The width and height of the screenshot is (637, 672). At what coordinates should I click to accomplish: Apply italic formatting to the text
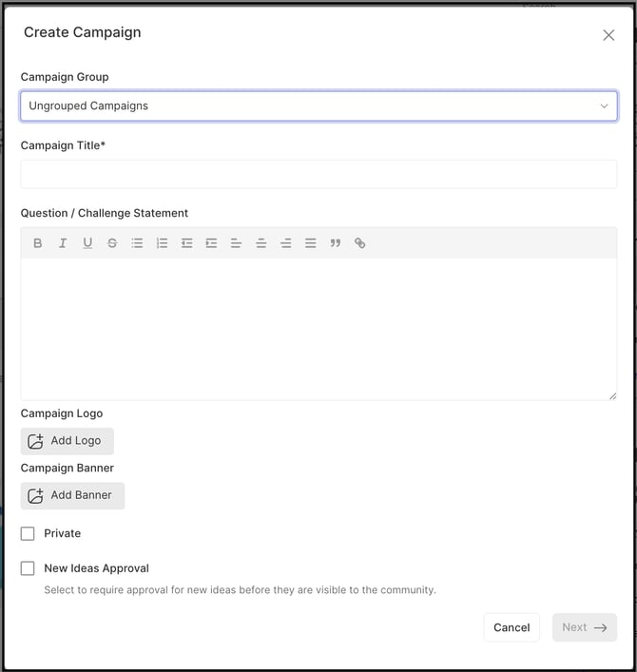(x=63, y=243)
